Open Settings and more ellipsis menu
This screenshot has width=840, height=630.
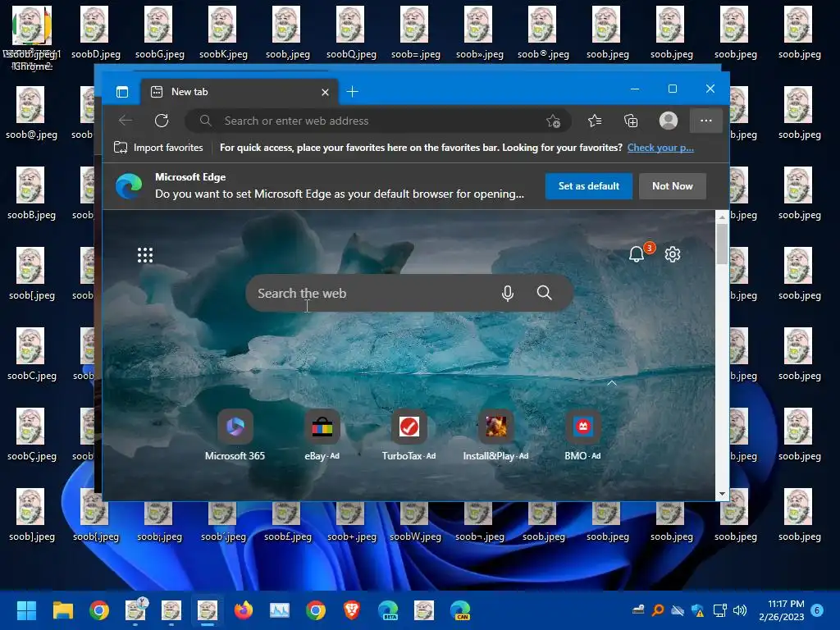click(706, 121)
